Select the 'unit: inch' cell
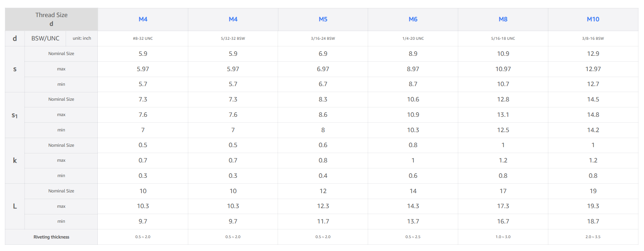Viewport: 644px width, 251px height. 82,38
